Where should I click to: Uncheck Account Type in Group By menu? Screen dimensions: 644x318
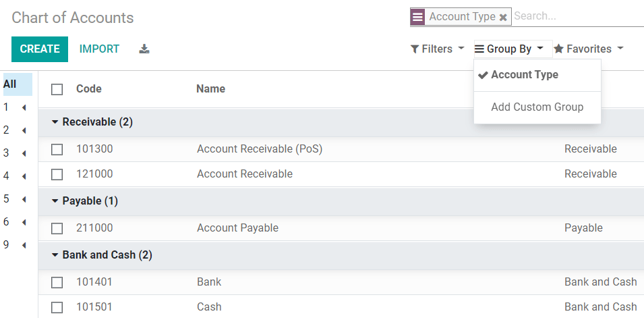point(524,75)
